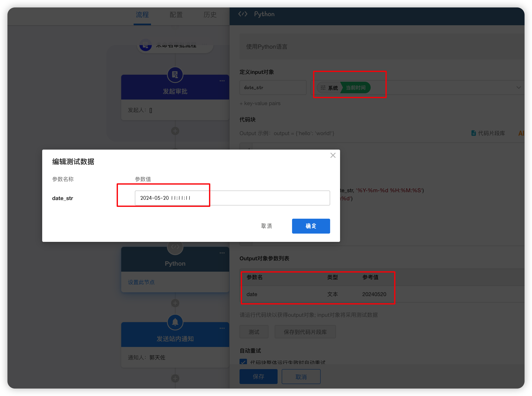The image size is (532, 396).
Task: Click the 设置此节点 link
Action: point(141,282)
